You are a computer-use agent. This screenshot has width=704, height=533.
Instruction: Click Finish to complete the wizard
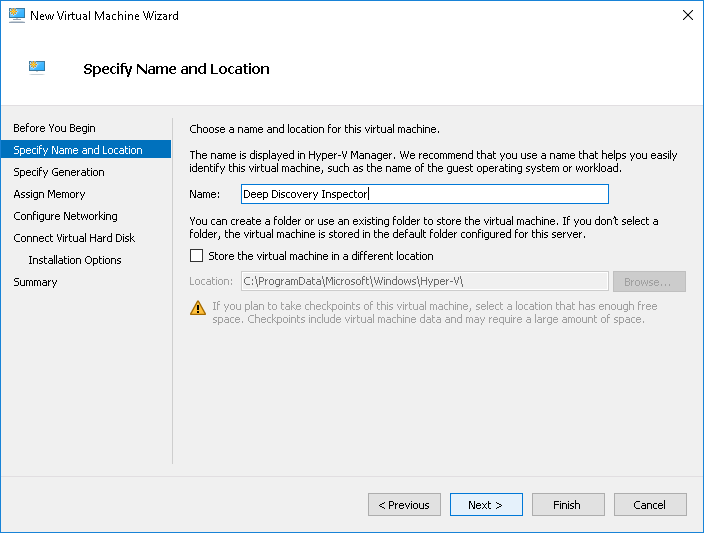click(568, 505)
